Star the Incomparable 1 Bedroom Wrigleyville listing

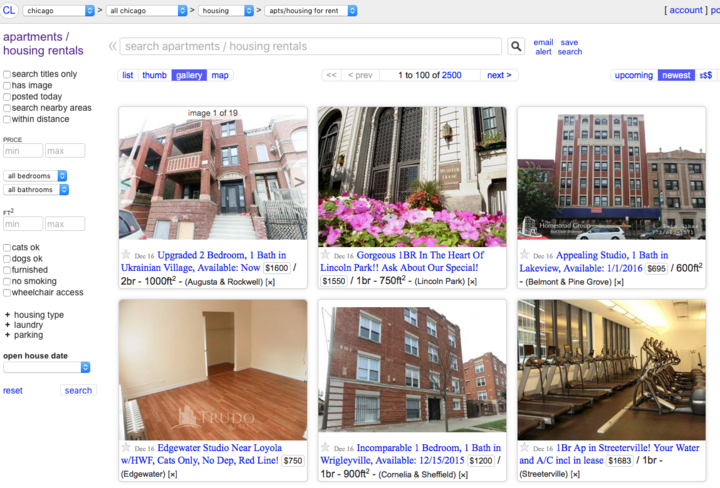[x=325, y=447]
